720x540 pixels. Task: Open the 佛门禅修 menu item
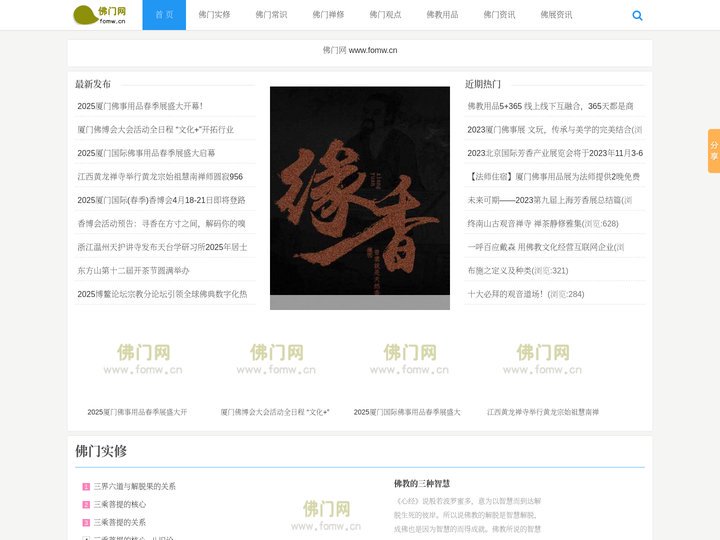(x=328, y=15)
